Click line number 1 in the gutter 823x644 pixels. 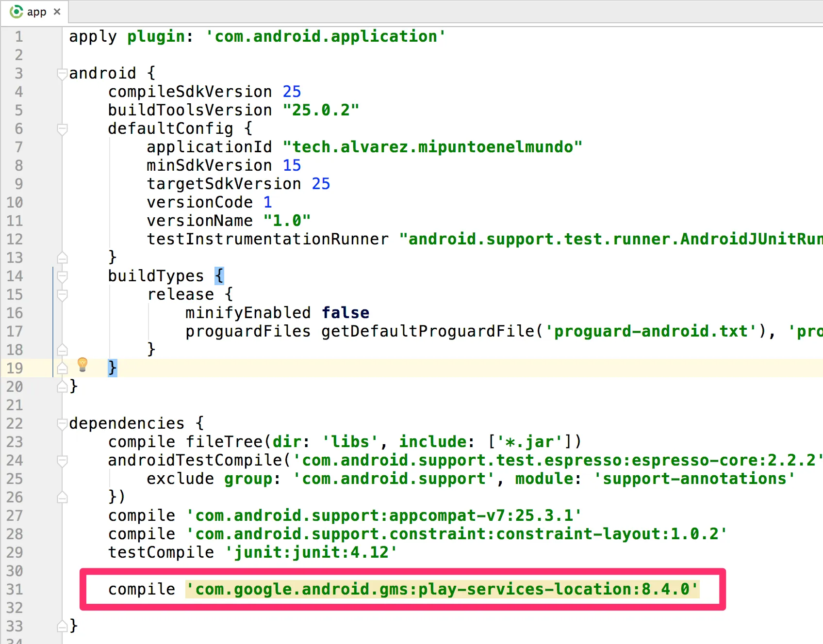coord(18,36)
